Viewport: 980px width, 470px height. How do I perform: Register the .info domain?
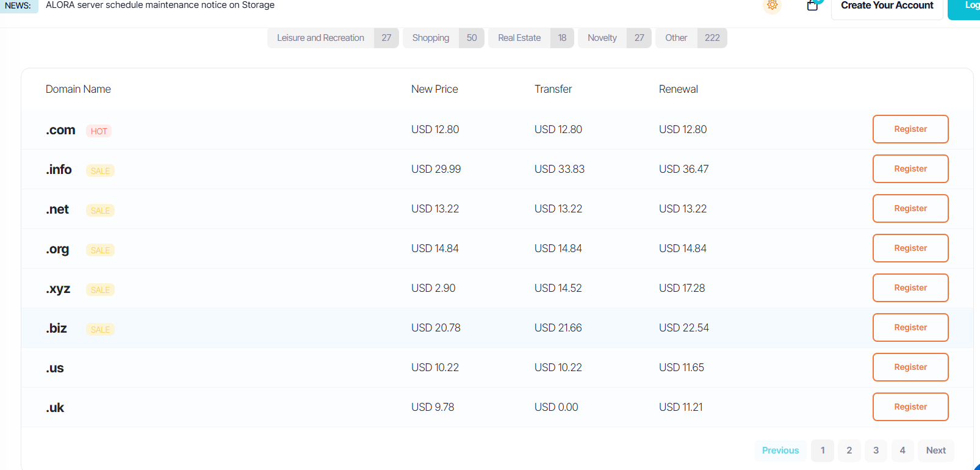click(910, 169)
